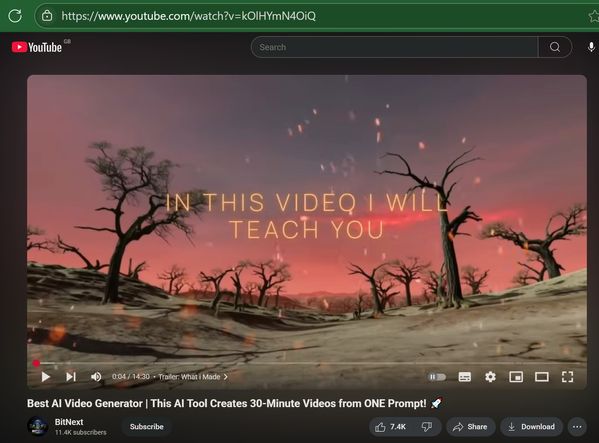Image resolution: width=599 pixels, height=443 pixels.
Task: Open the video settings gear
Action: coord(491,377)
